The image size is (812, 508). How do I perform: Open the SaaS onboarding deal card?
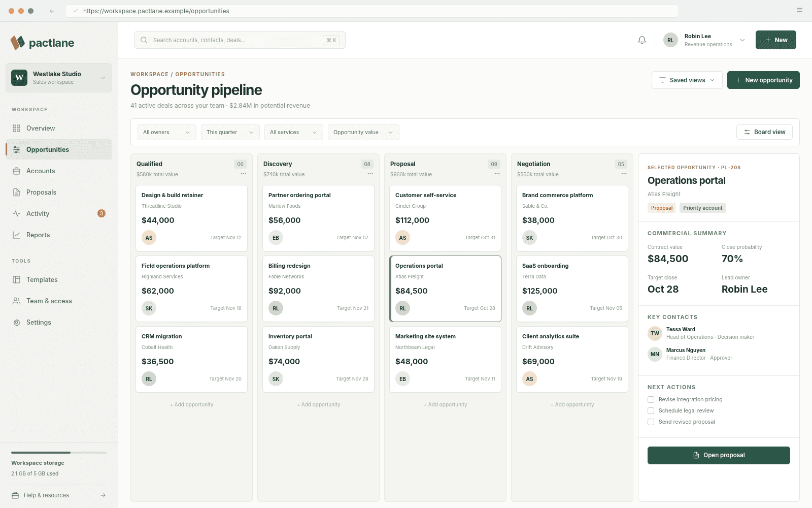[x=572, y=289]
